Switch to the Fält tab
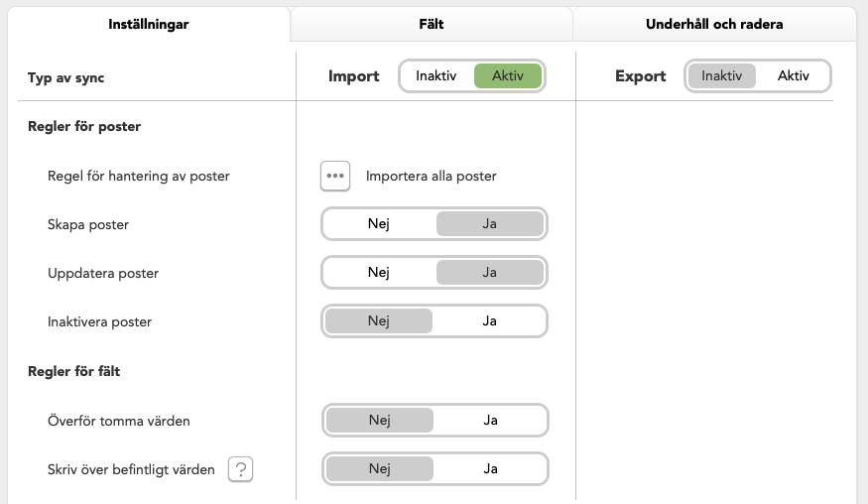Screen dimensions: 868x504 [432, 25]
